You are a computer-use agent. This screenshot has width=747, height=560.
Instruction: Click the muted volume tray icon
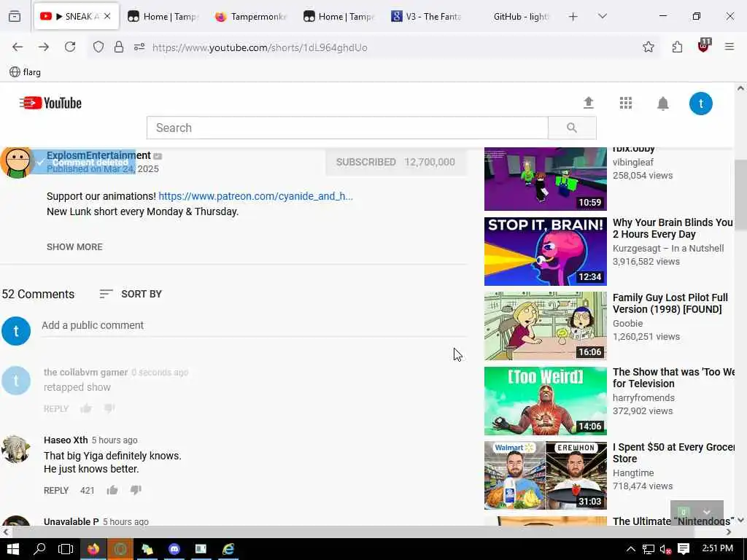point(665,549)
